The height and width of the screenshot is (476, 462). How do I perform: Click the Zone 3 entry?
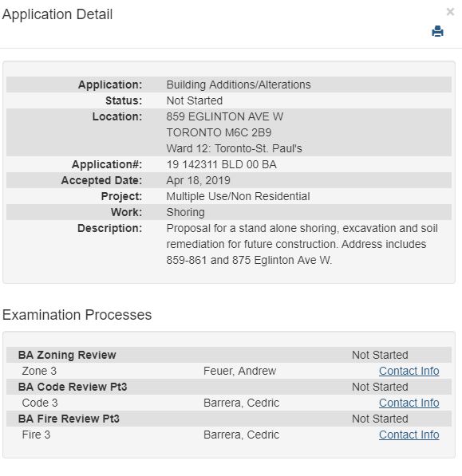click(x=39, y=371)
